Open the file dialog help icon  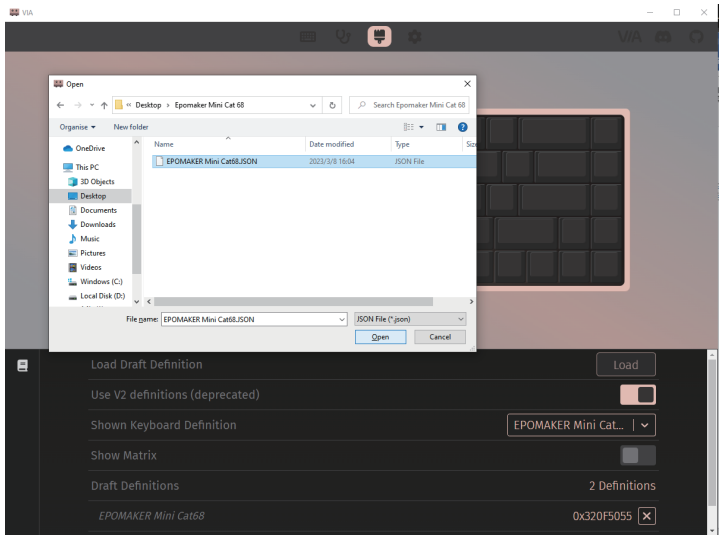462,127
